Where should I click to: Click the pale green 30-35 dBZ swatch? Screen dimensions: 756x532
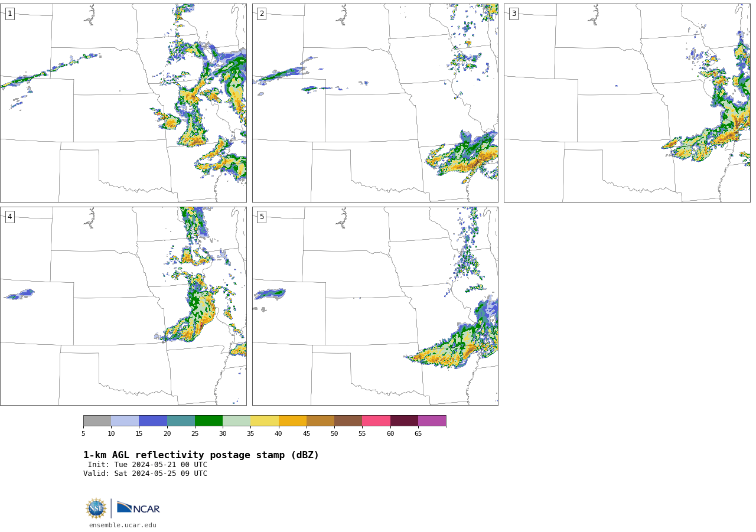click(x=236, y=420)
